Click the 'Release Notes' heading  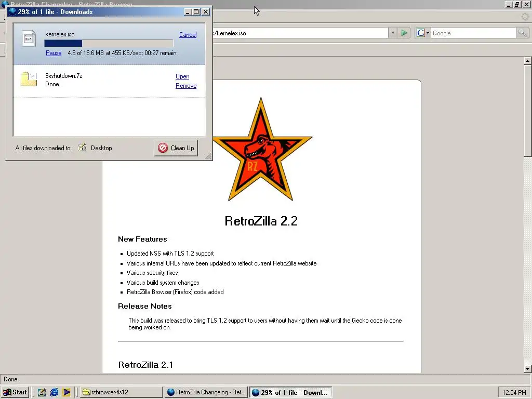[145, 306]
